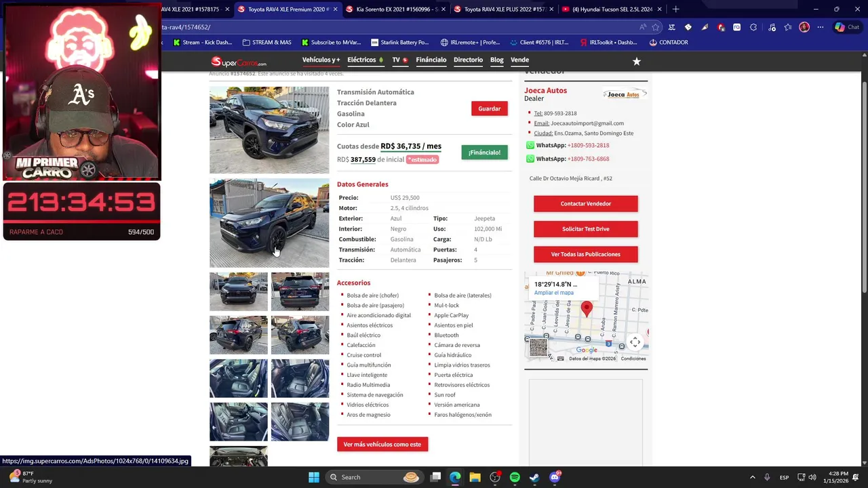Open the new tab plus button
Screen dimensions: 868x488
coord(675,9)
